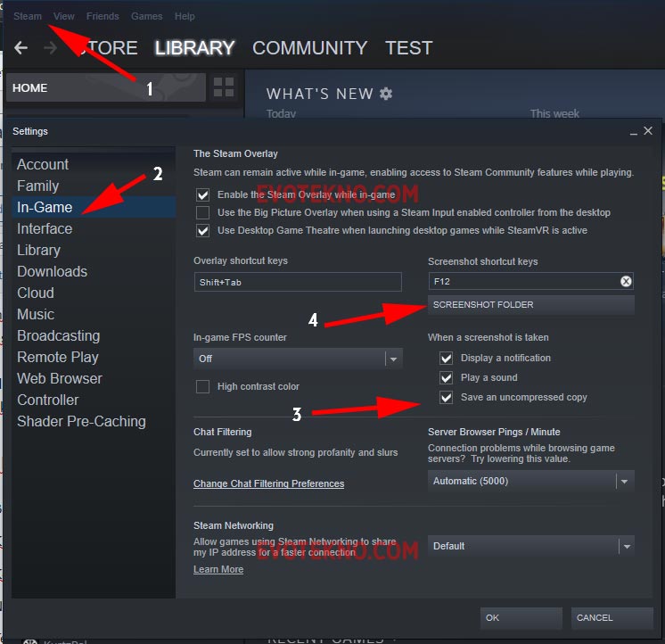Switch to the Community tab
The height and width of the screenshot is (644, 665).
(309, 48)
